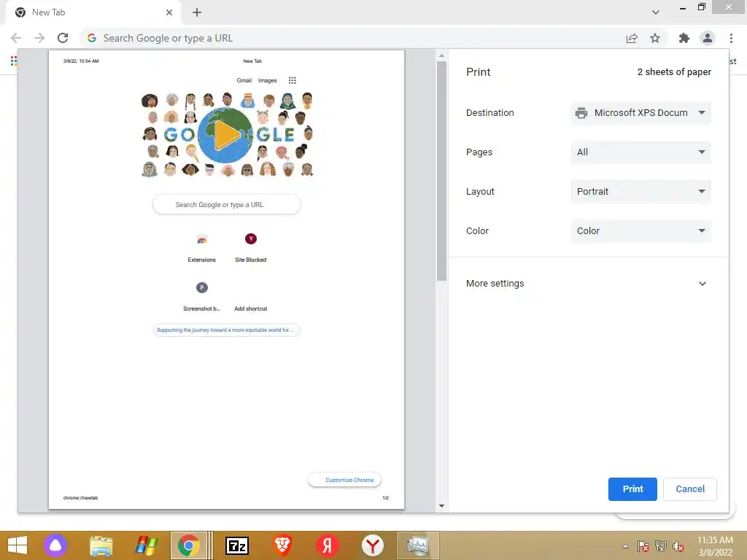The height and width of the screenshot is (560, 747).
Task: Open the Color dropdown
Action: (640, 231)
